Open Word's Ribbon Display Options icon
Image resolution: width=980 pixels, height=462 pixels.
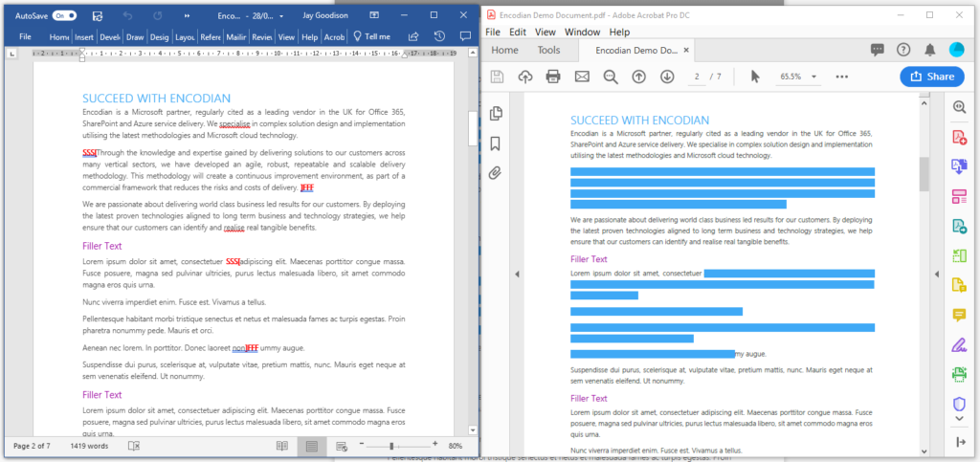click(374, 15)
